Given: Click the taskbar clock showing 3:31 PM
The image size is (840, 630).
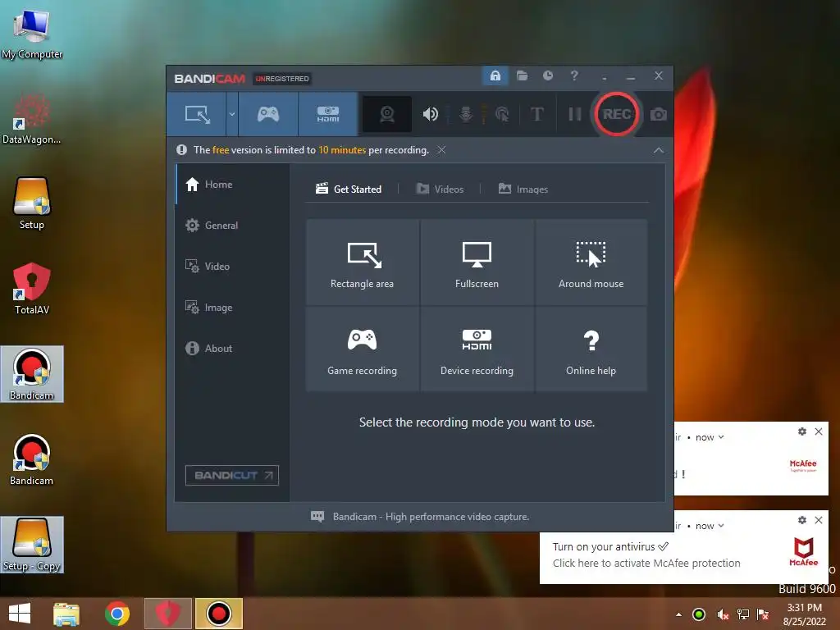Looking at the screenshot, I should click(x=804, y=614).
